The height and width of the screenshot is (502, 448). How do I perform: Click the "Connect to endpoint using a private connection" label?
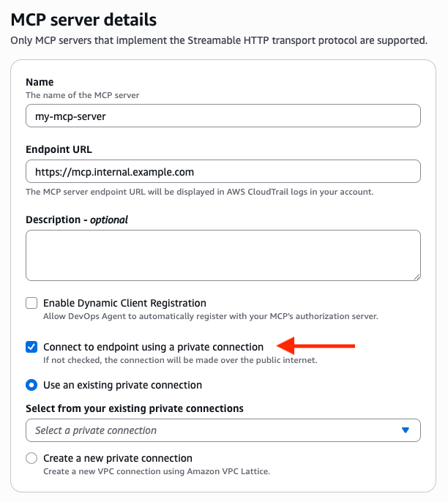(x=153, y=347)
